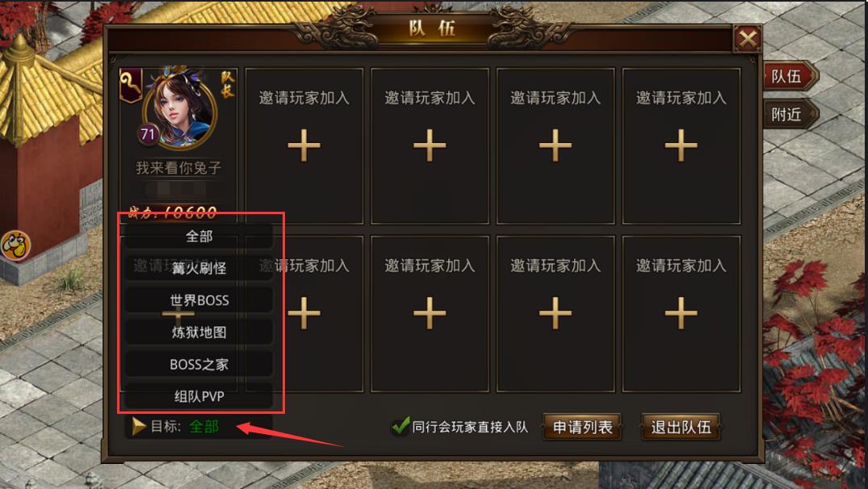The width and height of the screenshot is (868, 489).
Task: Open the 申请列表 button
Action: click(x=582, y=427)
